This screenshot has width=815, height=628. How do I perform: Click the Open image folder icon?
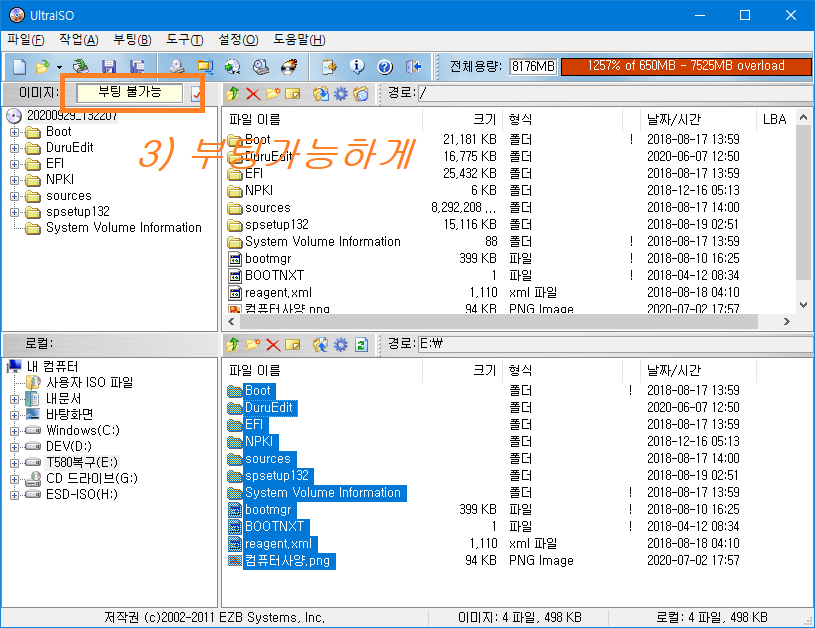[43, 67]
